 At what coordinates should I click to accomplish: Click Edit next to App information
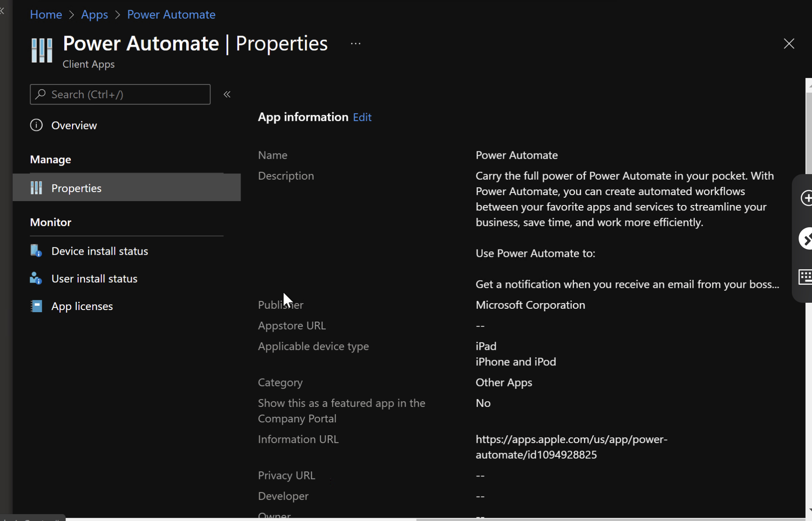pos(362,117)
